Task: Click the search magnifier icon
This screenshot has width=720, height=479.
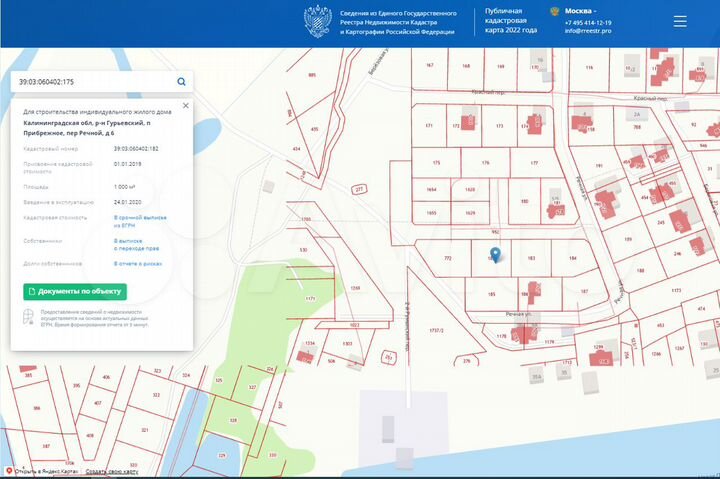Action: pos(181,81)
